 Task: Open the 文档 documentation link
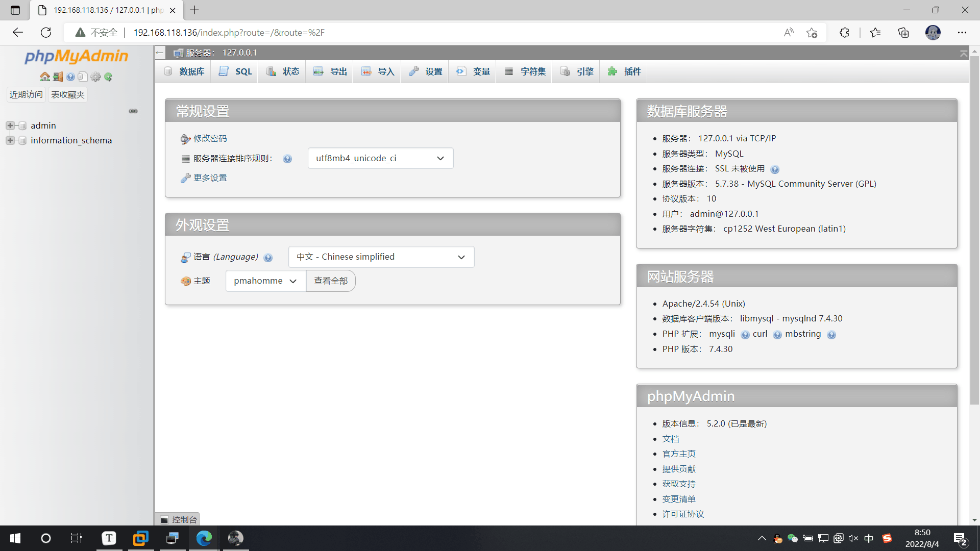pyautogui.click(x=671, y=439)
